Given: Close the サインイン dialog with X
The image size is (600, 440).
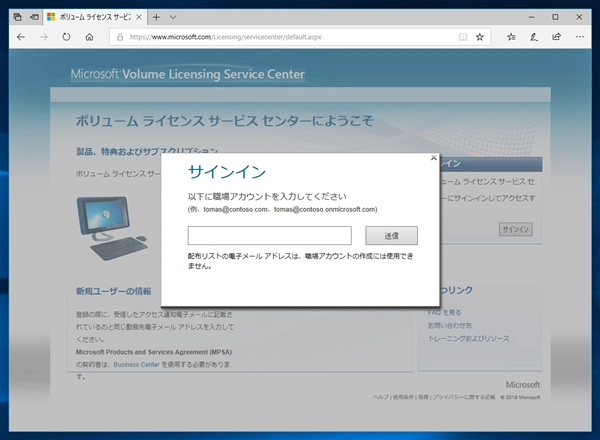Looking at the screenshot, I should [x=434, y=158].
